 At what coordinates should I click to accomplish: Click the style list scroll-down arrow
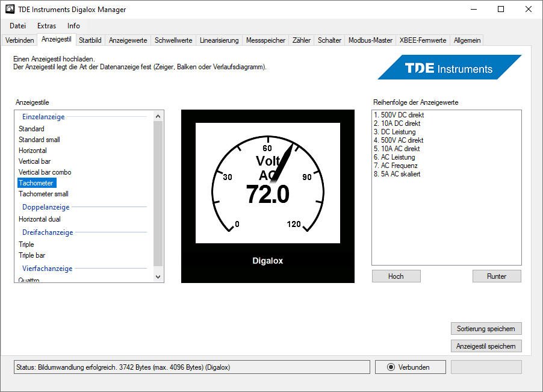(158, 276)
